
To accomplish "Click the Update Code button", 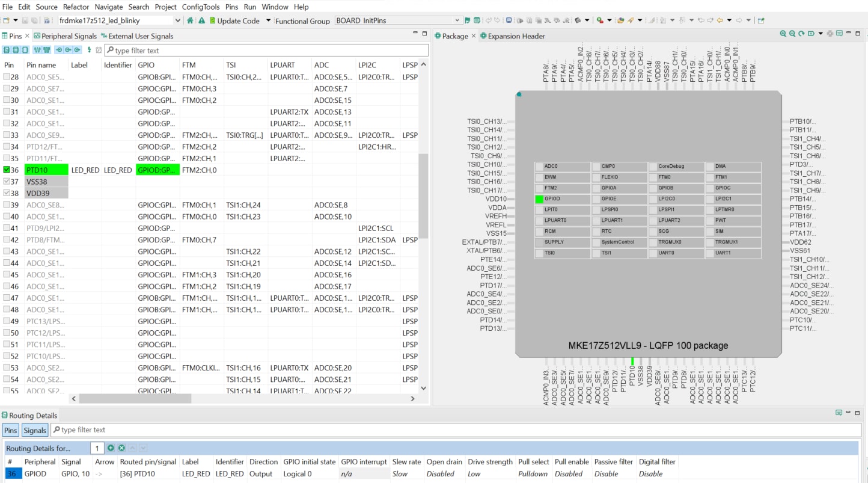I will 234,20.
